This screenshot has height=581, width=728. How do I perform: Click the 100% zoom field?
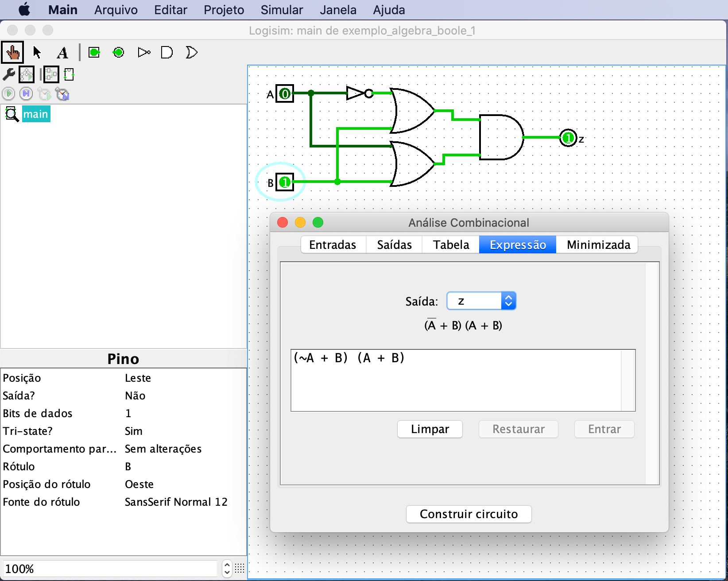point(111,569)
